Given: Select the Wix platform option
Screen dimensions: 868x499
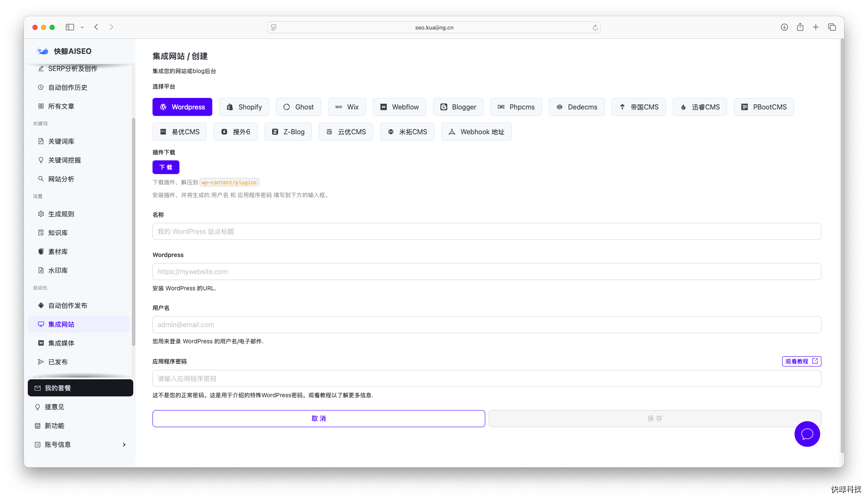Looking at the screenshot, I should (346, 107).
